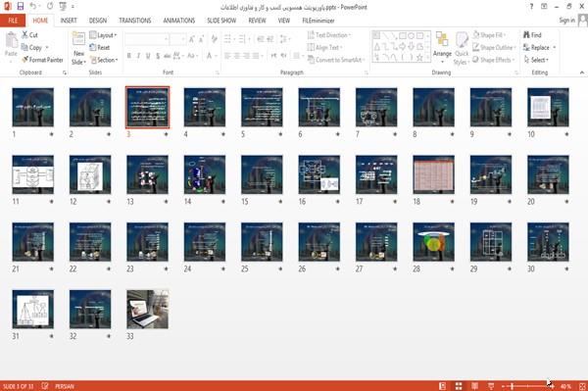Click Fit slide to window icon
588x391 pixels.
point(582,386)
